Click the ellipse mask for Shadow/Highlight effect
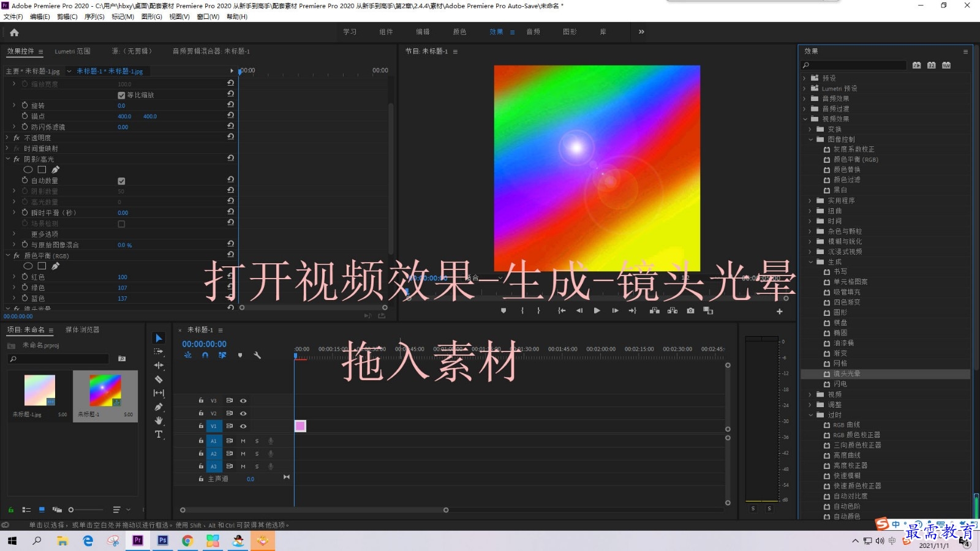The height and width of the screenshot is (551, 980). click(28, 170)
